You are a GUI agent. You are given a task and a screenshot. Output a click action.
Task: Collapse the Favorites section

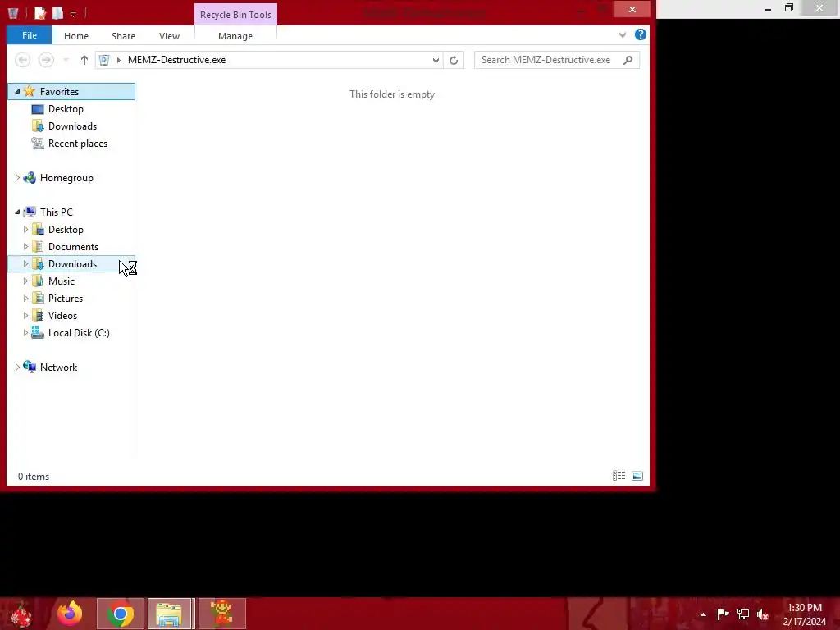17,92
